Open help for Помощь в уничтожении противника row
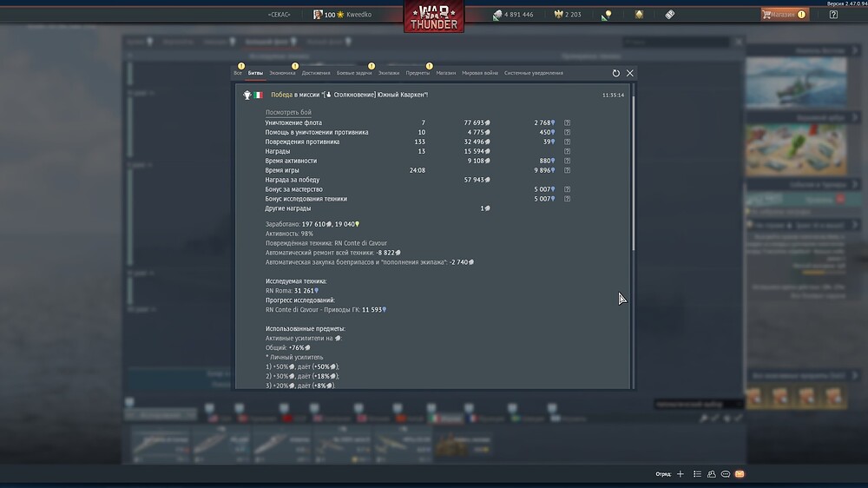The height and width of the screenshot is (488, 868). tap(567, 132)
